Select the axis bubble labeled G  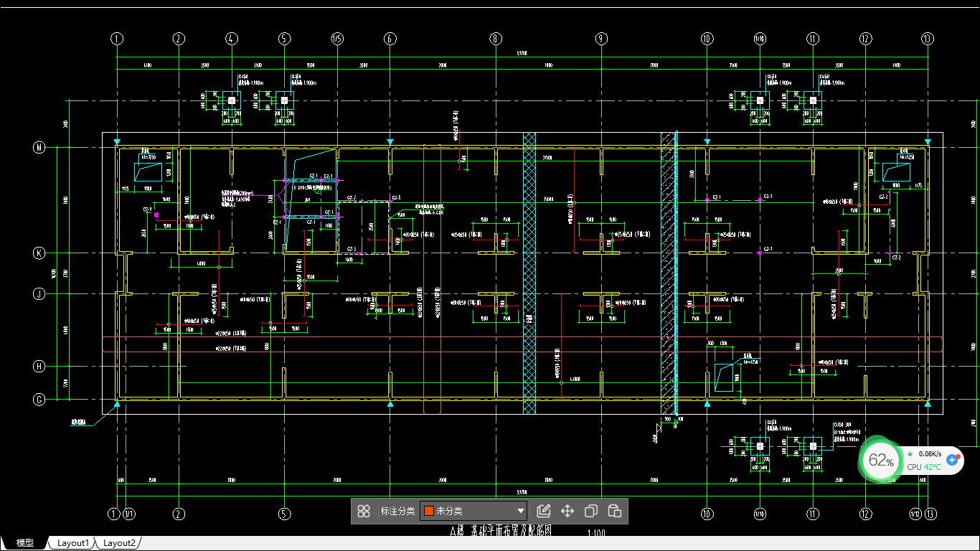(x=39, y=400)
